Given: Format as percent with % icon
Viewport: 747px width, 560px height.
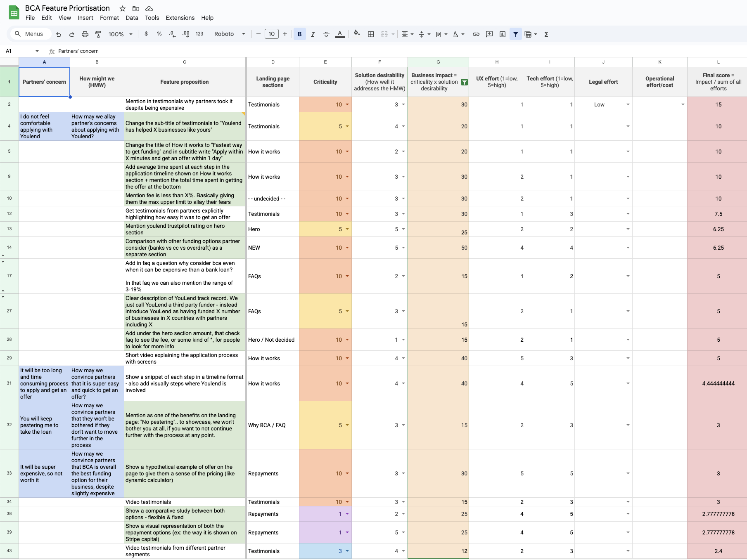Looking at the screenshot, I should coord(159,34).
